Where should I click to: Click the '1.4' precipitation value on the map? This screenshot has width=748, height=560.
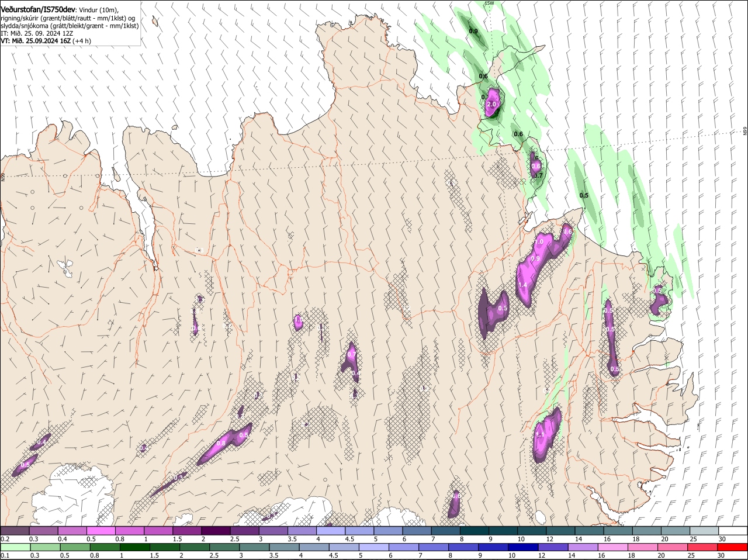coord(522,285)
